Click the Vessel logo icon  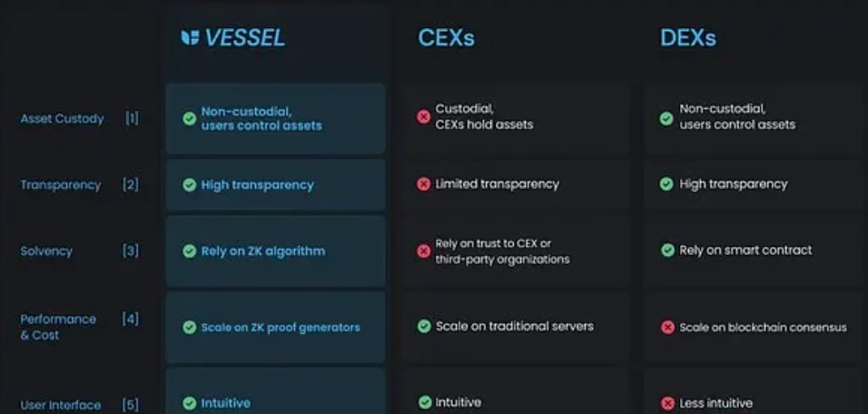[x=190, y=37]
